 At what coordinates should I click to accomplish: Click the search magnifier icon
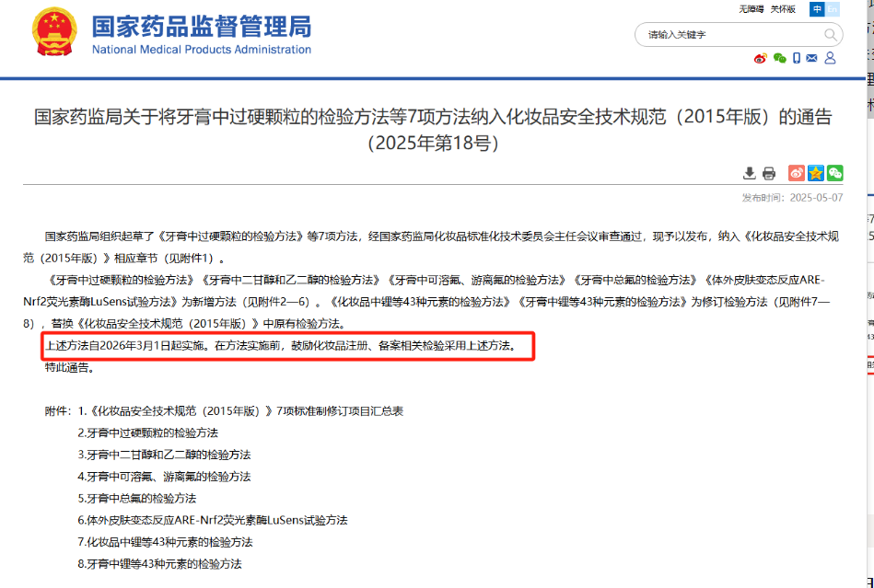point(831,35)
